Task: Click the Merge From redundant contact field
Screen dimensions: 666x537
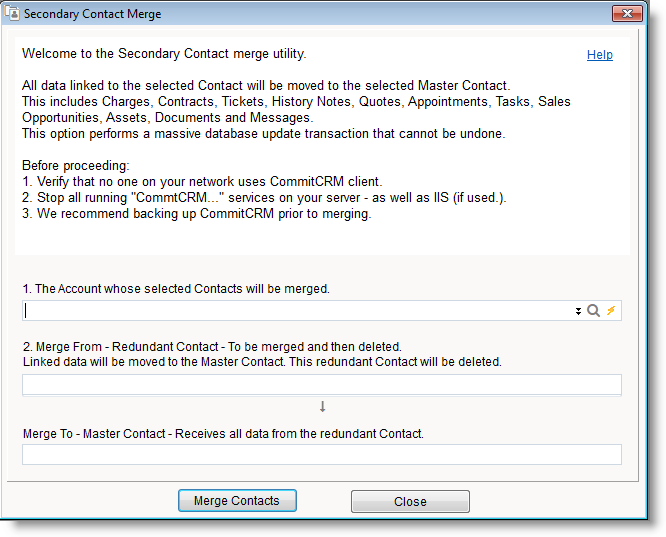Action: (x=322, y=385)
